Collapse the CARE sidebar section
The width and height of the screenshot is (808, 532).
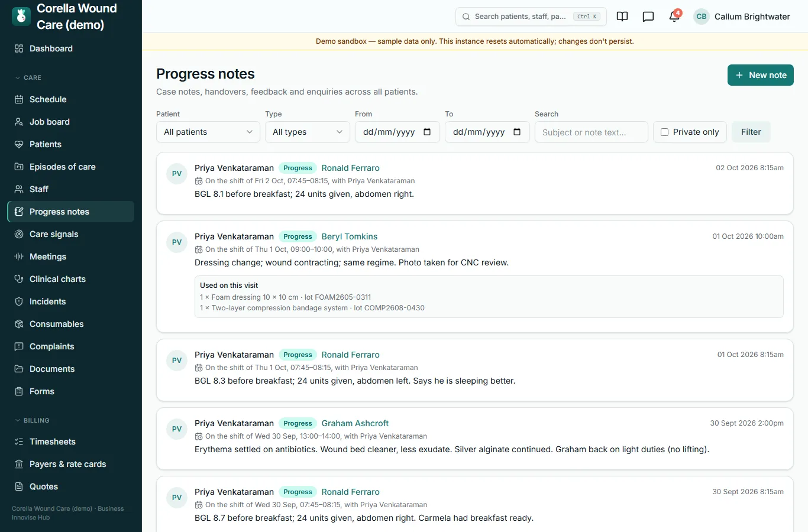coord(28,77)
